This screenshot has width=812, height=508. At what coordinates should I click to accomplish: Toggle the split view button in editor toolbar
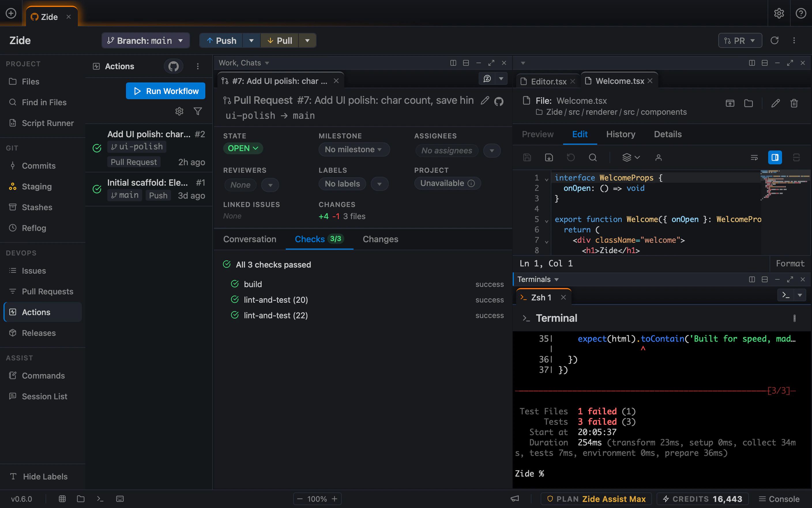click(775, 157)
